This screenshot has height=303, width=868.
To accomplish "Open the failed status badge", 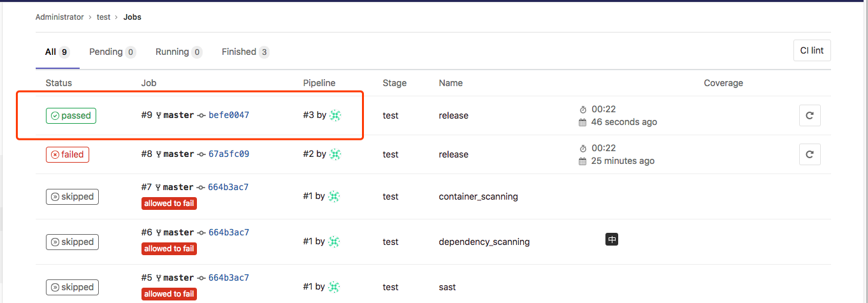I will click(68, 154).
